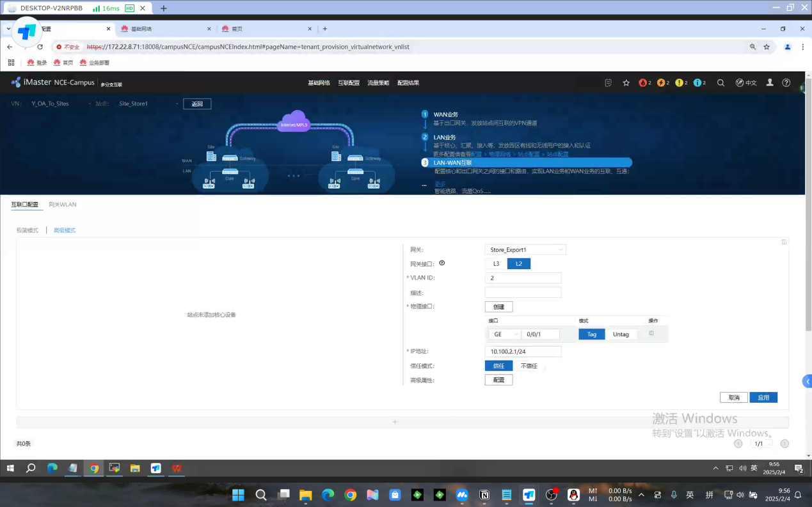Open Chrome in the remote taskbar
Screen dimensions: 812x507
click(x=94, y=468)
